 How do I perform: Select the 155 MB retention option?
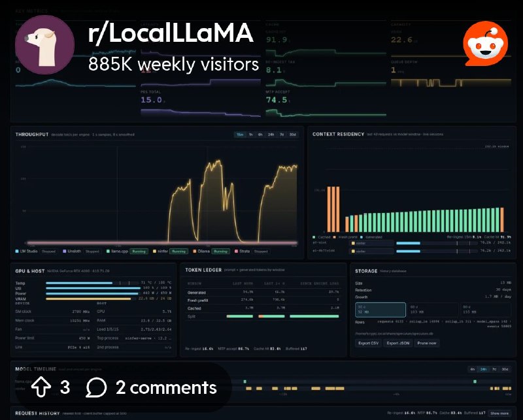(x=485, y=310)
